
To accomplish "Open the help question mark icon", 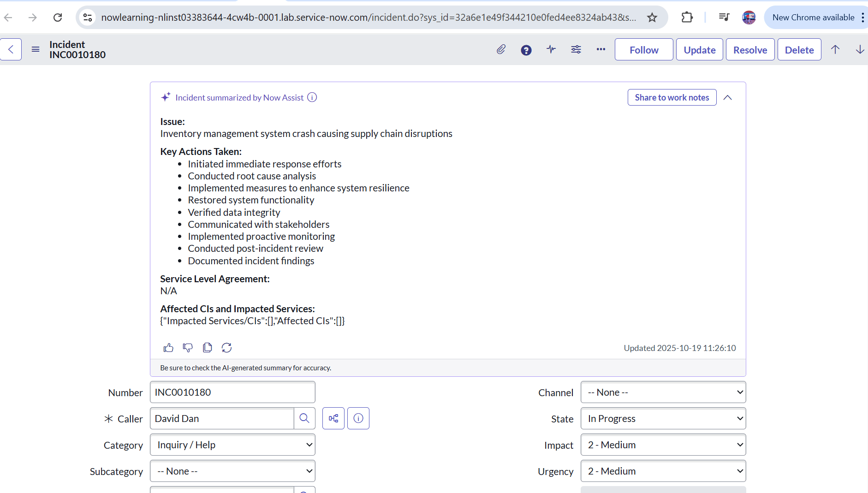I will coord(526,50).
